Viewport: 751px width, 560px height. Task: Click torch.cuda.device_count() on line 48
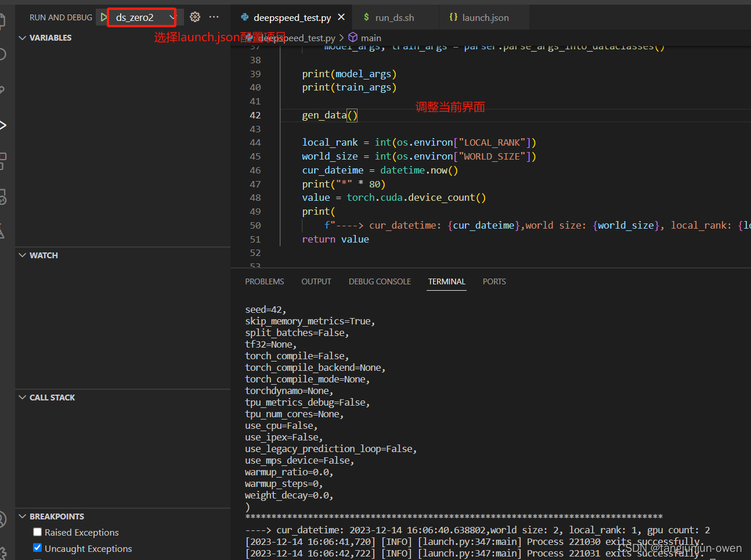(x=416, y=197)
